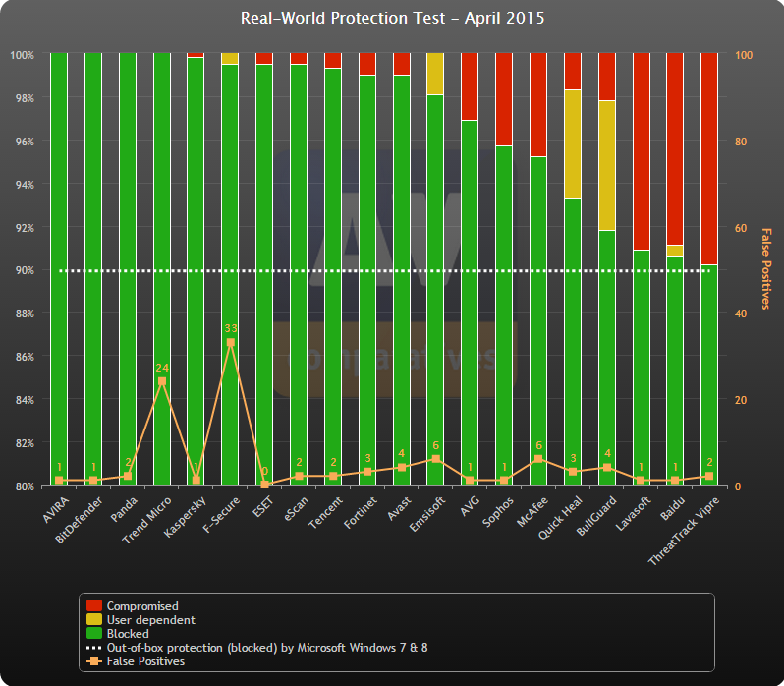Viewport: 784px width, 686px height.
Task: Click the Baidu red compromised segment
Action: (675, 149)
